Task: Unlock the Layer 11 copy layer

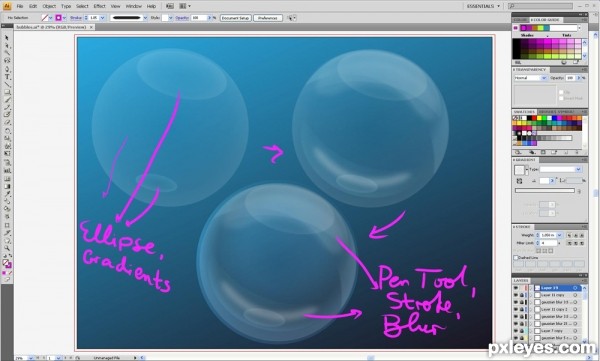Action: pyautogui.click(x=522, y=295)
